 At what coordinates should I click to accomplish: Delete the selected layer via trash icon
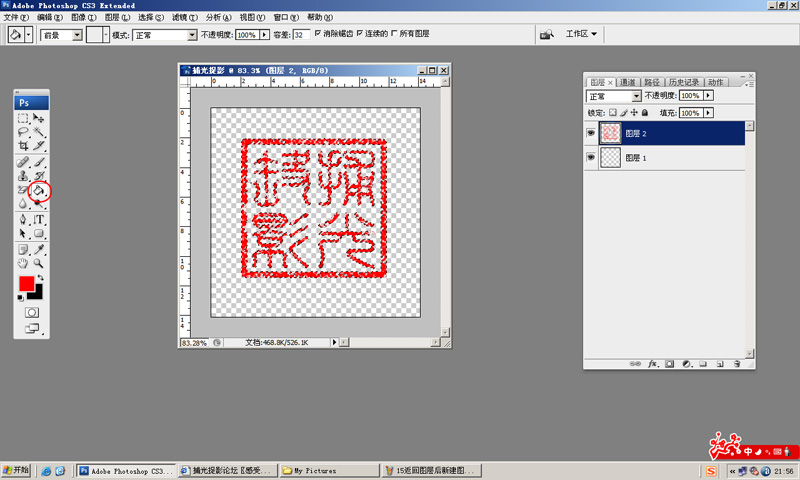[737, 364]
